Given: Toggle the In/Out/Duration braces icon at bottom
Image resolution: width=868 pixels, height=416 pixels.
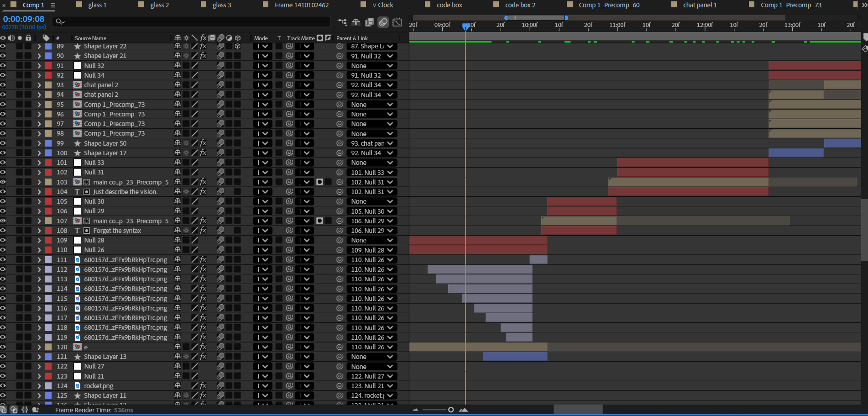Looking at the screenshot, I should (25, 410).
